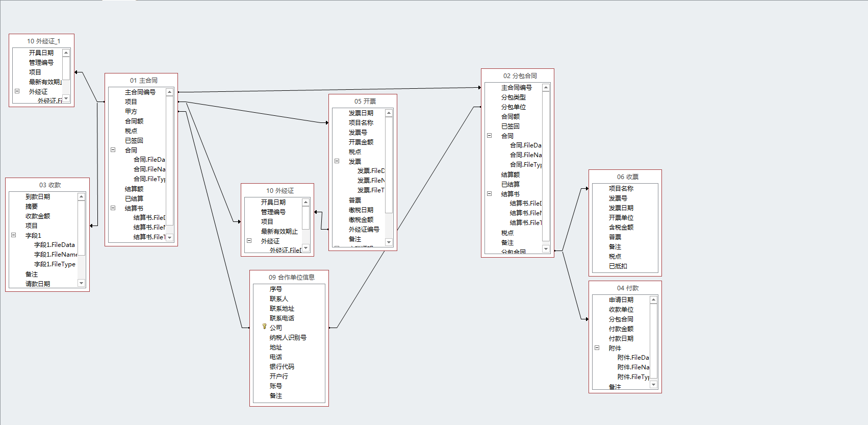Select the 分包单位 field
Image resolution: width=868 pixels, height=425 pixels.
(514, 107)
